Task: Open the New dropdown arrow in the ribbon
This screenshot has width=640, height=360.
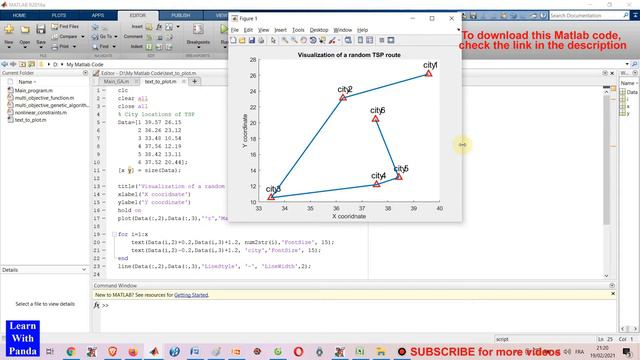Action: click(x=9, y=47)
